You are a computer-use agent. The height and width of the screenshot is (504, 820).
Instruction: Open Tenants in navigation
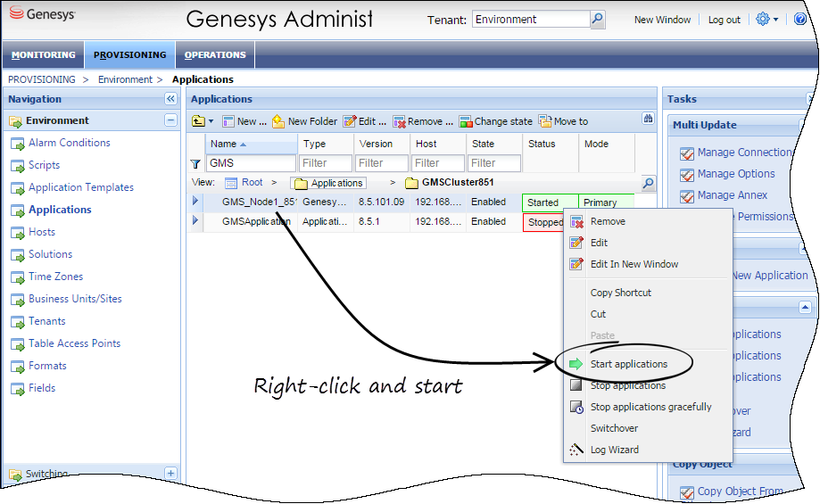46,321
